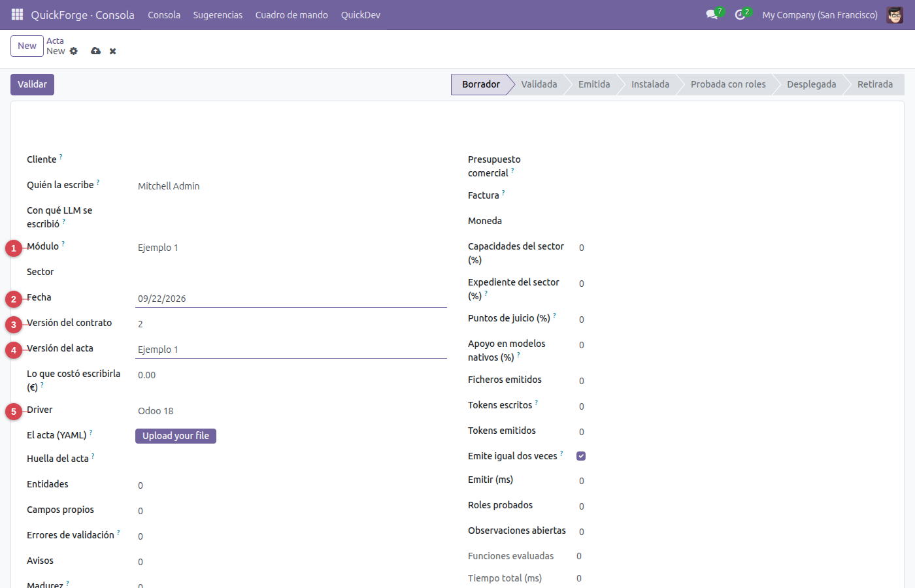Screen dimensions: 915x588
Task: Open the Consola menu
Action: (164, 14)
